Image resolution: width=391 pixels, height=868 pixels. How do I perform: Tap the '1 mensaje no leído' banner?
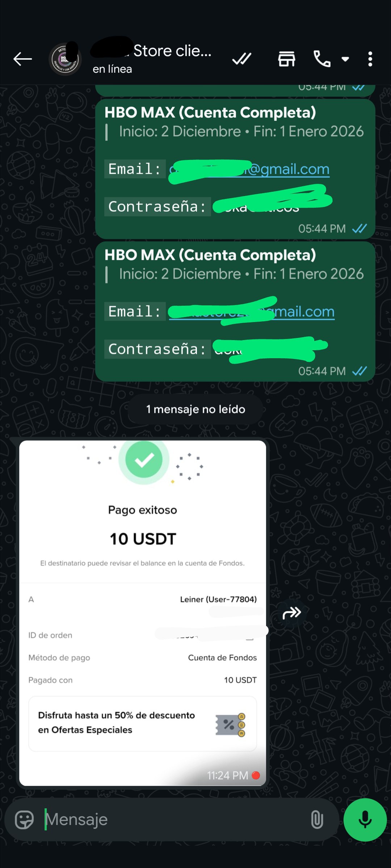click(x=195, y=409)
